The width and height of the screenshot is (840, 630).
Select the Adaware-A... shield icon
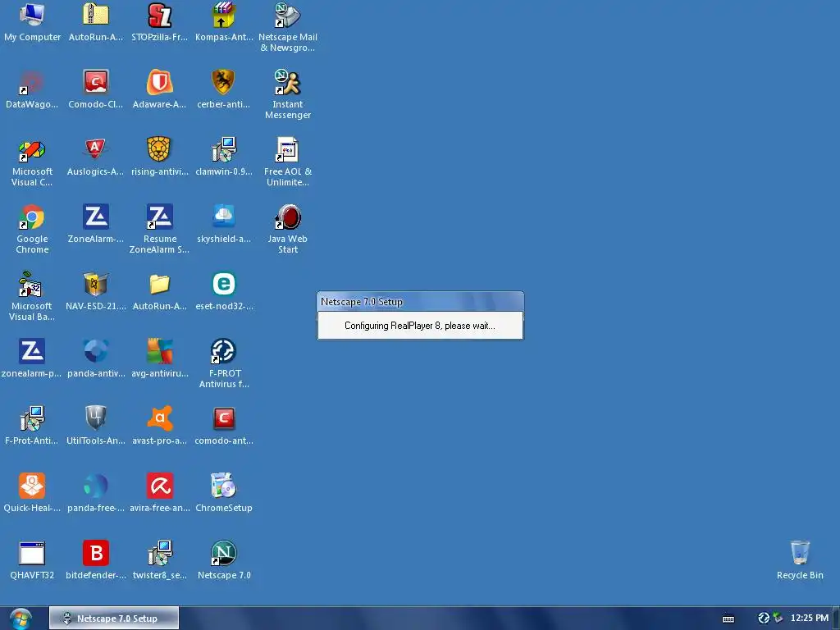[160, 82]
